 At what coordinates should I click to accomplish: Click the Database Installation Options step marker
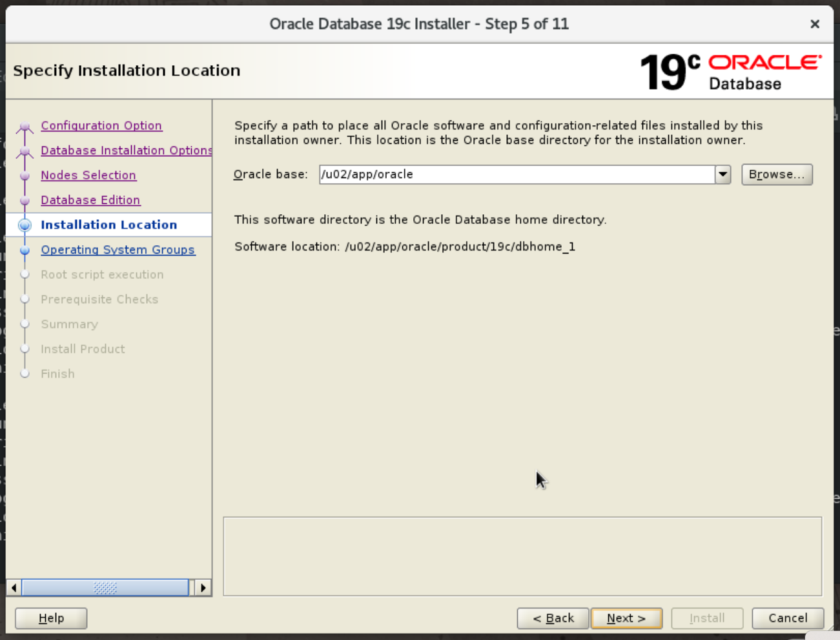coord(25,152)
